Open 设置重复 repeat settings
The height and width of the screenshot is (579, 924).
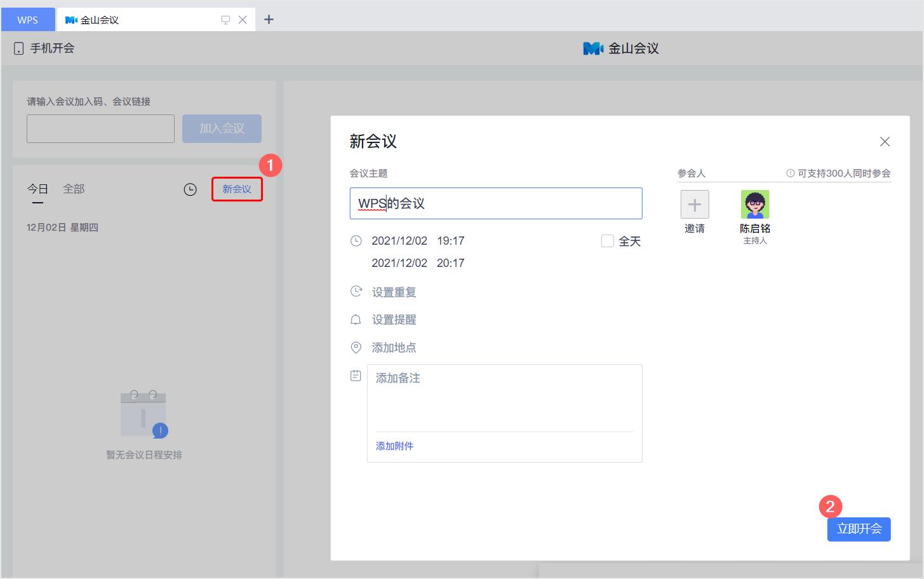point(394,292)
